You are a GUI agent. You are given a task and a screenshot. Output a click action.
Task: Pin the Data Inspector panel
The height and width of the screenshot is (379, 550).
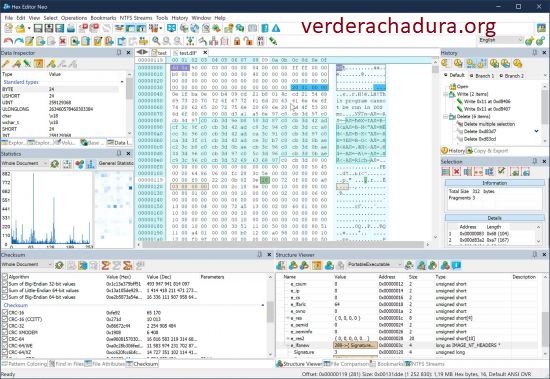tap(119, 53)
